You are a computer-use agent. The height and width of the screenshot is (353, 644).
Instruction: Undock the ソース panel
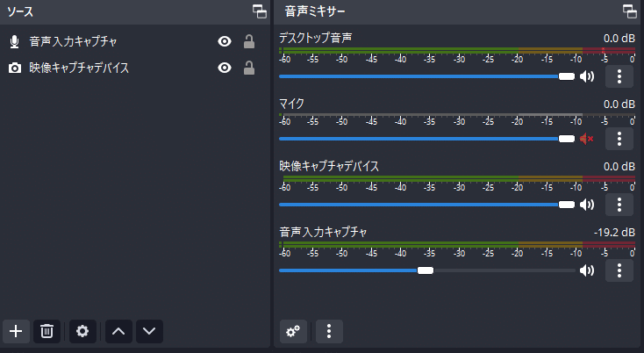(260, 11)
